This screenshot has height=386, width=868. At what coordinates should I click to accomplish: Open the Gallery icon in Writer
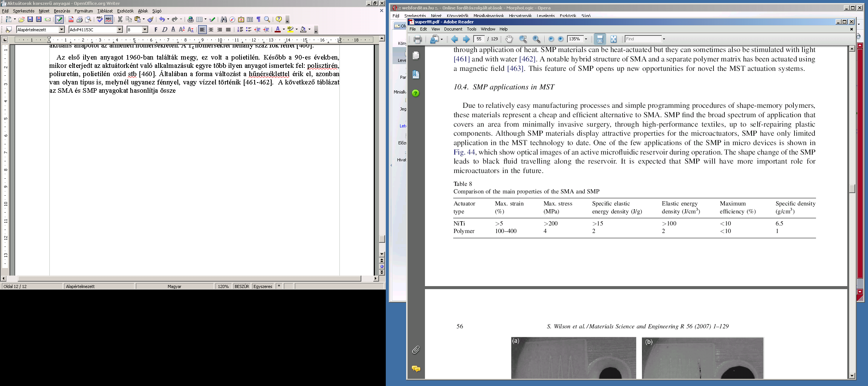coord(241,19)
